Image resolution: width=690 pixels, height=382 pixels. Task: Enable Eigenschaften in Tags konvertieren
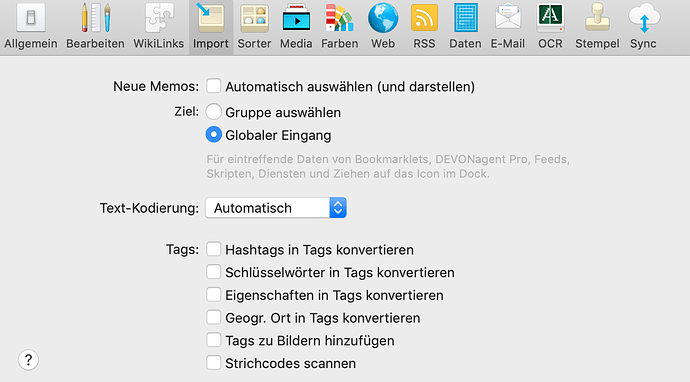click(213, 295)
